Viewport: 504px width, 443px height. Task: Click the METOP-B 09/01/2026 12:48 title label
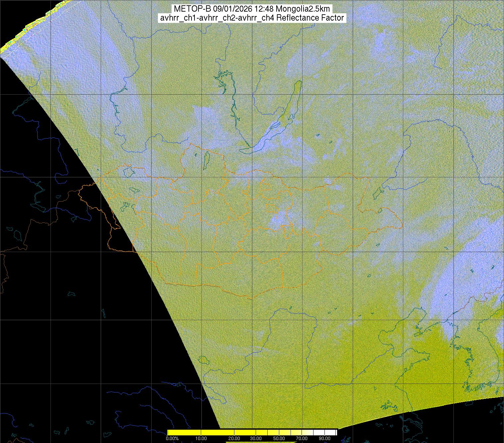252,9
